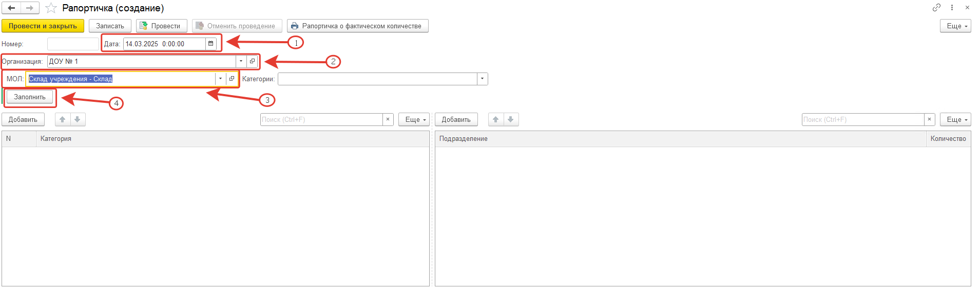Image resolution: width=980 pixels, height=289 pixels.
Task: Expand the Категории dropdown list
Action: (x=482, y=79)
